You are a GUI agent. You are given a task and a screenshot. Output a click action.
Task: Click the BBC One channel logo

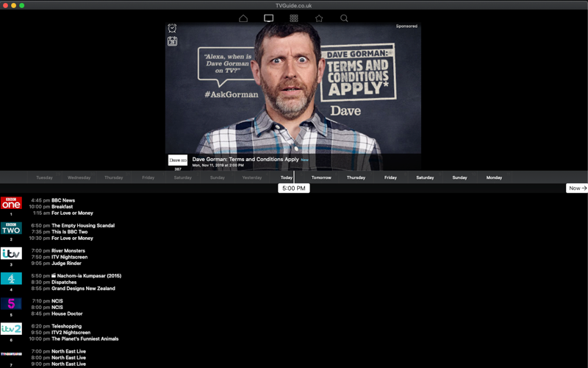[x=11, y=203]
